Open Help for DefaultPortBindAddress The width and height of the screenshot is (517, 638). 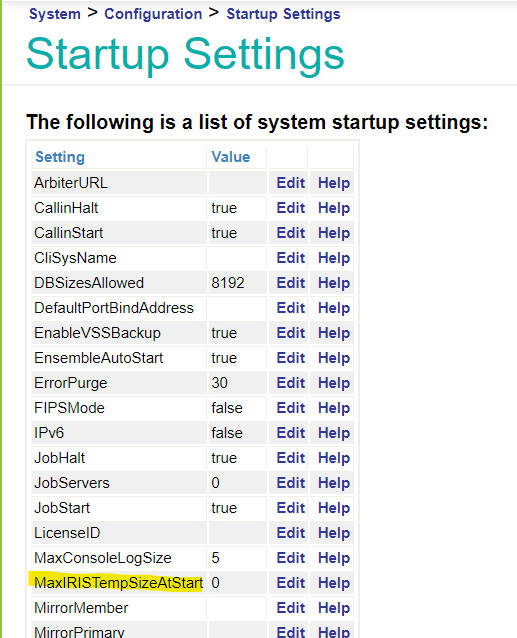(x=334, y=308)
